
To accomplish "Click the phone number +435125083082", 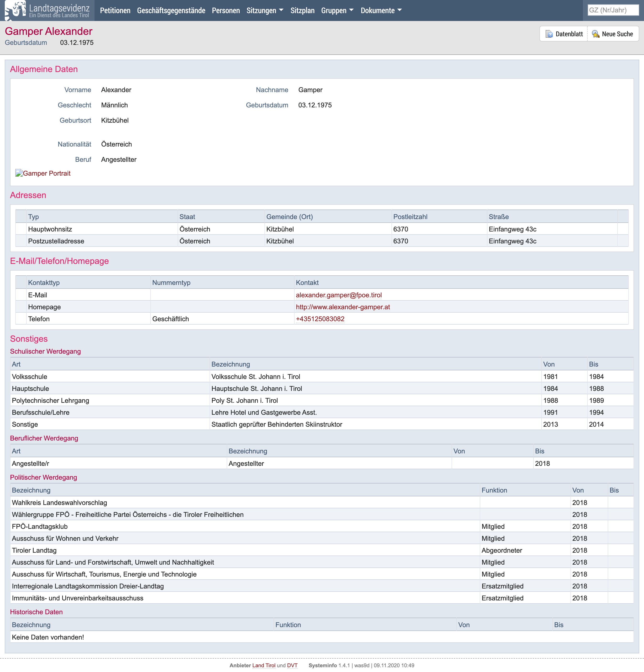I will 320,319.
